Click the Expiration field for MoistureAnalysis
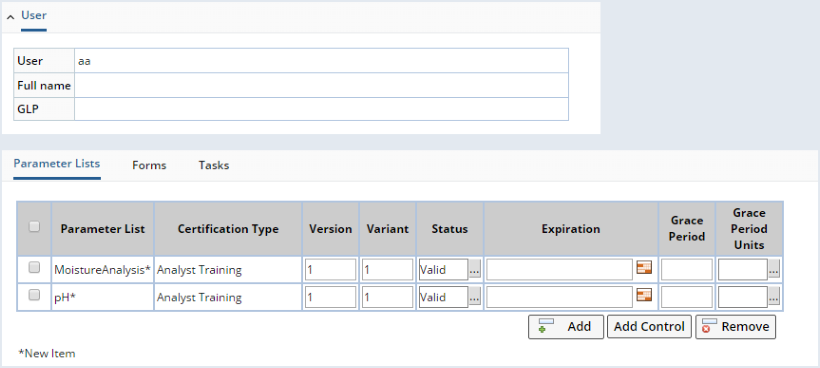The height and width of the screenshot is (368, 820). pyautogui.click(x=560, y=270)
